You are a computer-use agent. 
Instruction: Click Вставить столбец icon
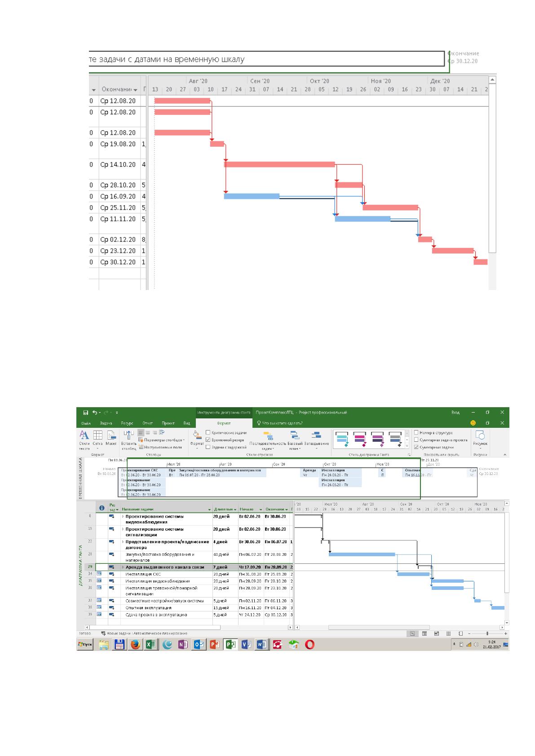128,440
